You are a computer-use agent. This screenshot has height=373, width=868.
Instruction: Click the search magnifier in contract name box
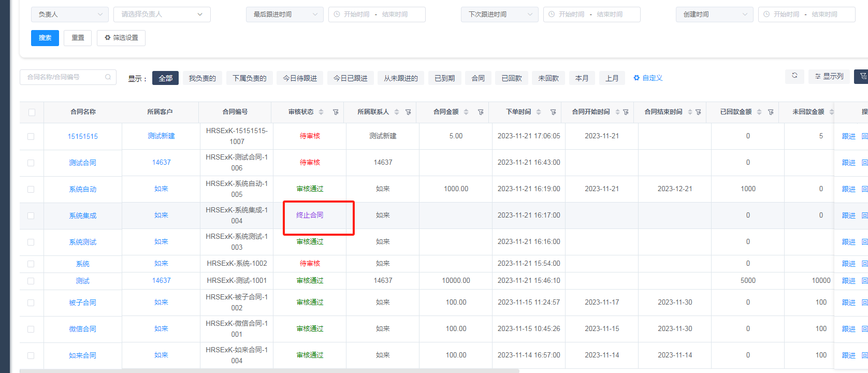click(x=108, y=77)
